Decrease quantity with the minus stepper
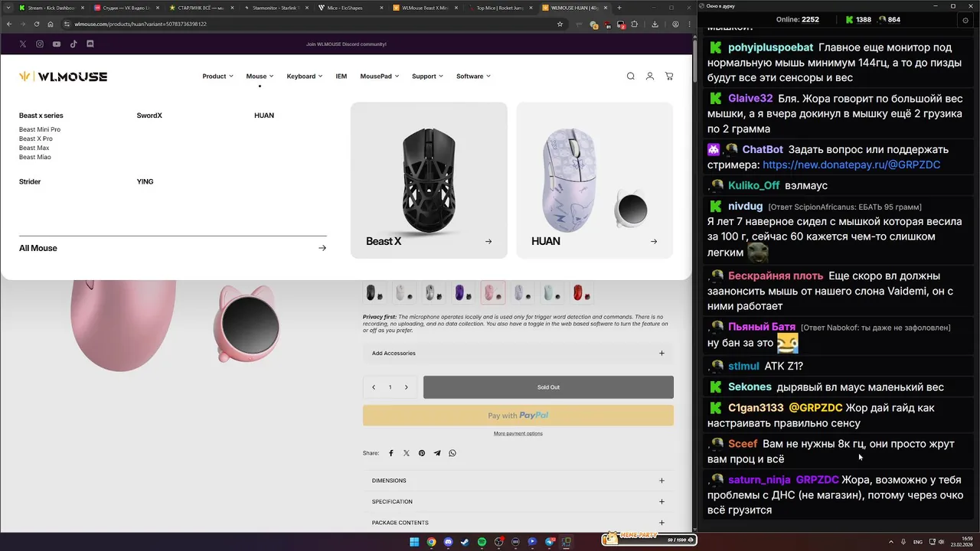 pos(374,387)
